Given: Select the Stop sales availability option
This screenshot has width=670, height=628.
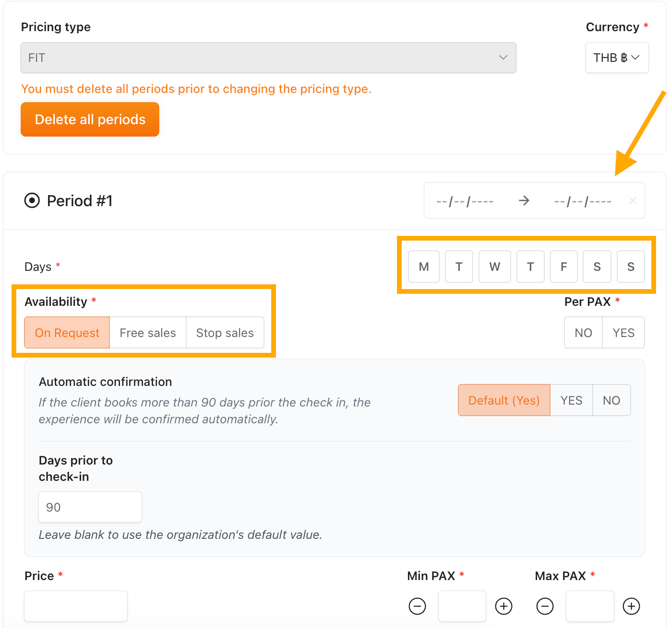Looking at the screenshot, I should coord(225,332).
